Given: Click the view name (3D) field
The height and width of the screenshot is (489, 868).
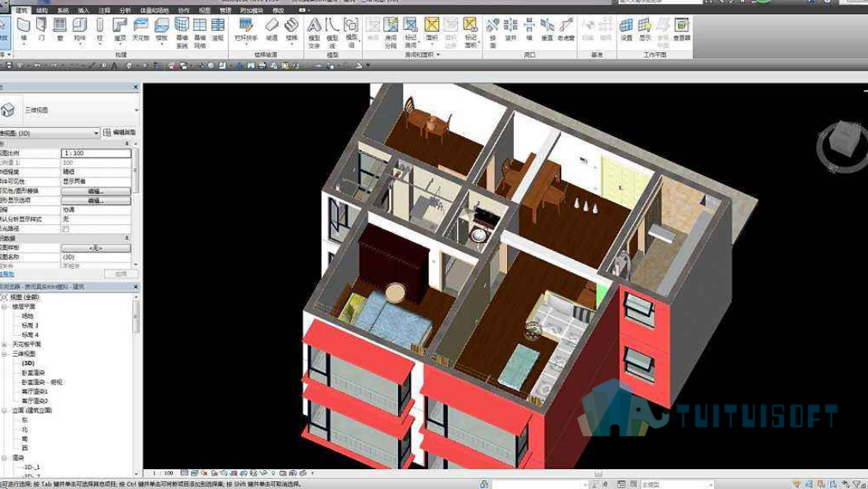Looking at the screenshot, I should (95, 258).
